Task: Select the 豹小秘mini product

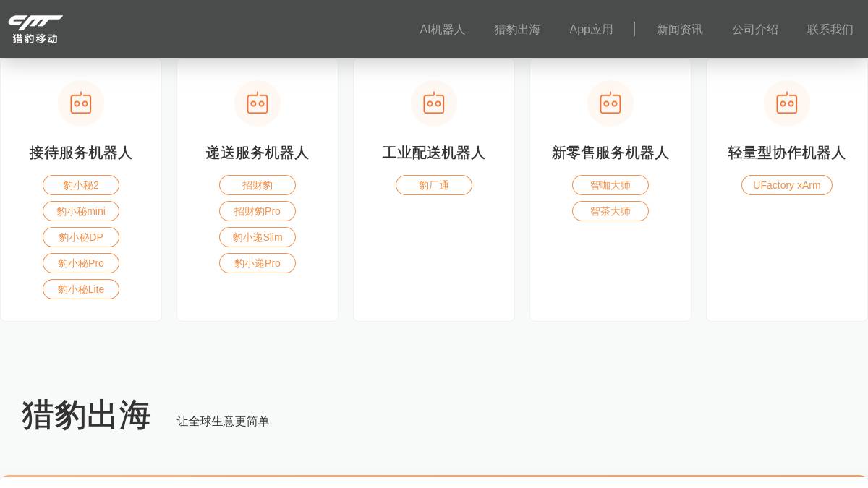Action: coord(81,211)
